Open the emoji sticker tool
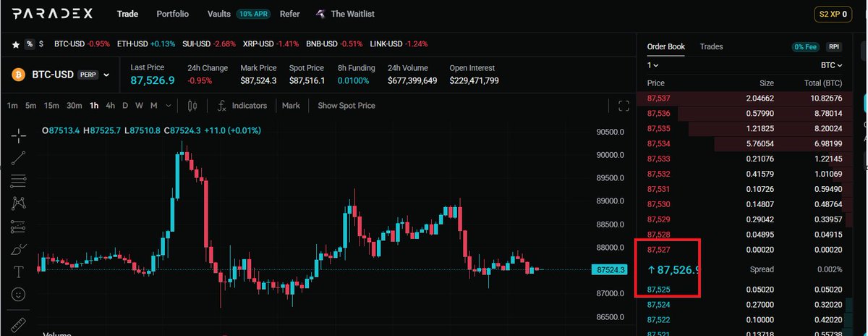868x336 pixels. click(19, 295)
